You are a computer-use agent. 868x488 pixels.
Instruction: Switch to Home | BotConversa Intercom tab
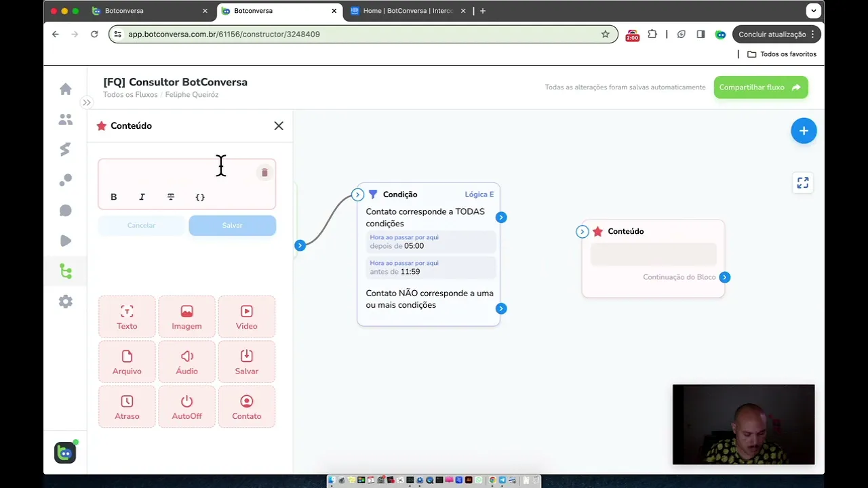408,11
